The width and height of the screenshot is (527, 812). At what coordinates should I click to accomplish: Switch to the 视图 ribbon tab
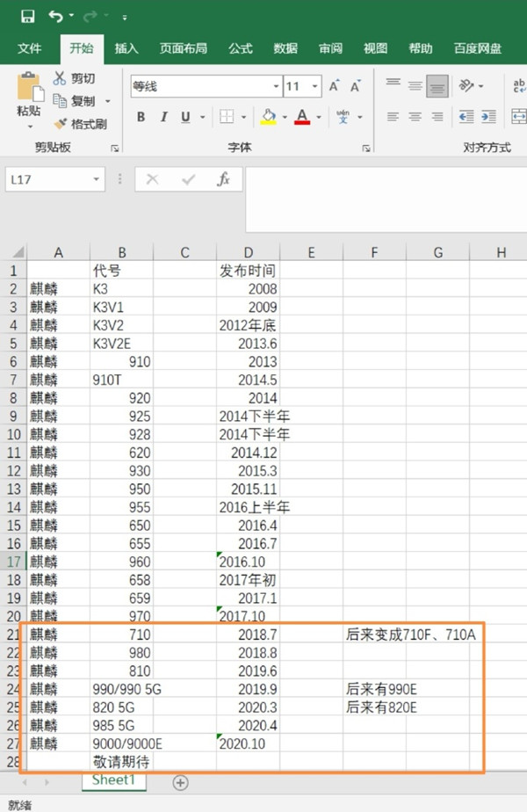[x=375, y=48]
